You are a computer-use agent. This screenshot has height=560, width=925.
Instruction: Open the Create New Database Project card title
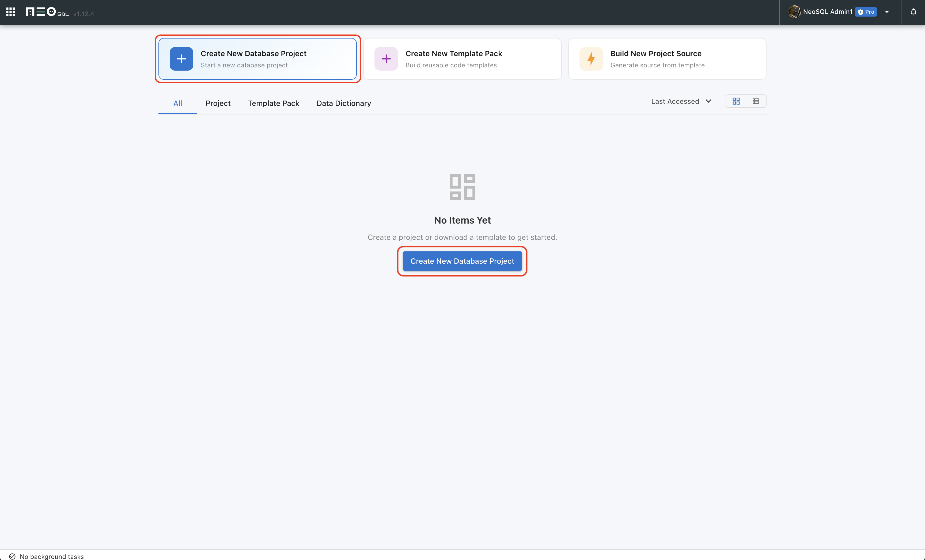point(253,54)
